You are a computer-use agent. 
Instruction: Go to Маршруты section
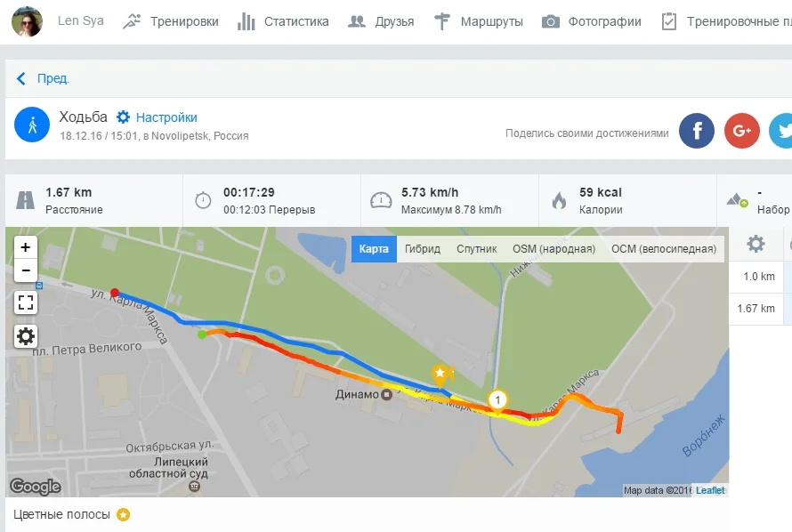coord(479,21)
